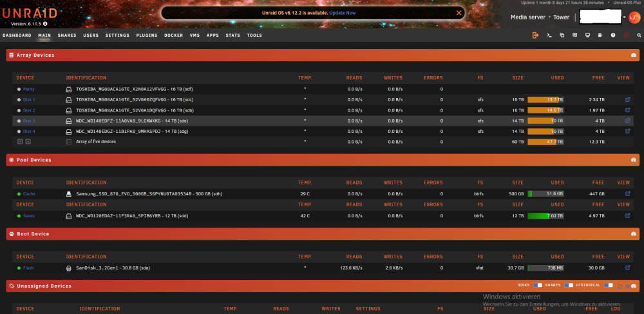
Task: Open View share icon for Flash
Action: click(627, 268)
